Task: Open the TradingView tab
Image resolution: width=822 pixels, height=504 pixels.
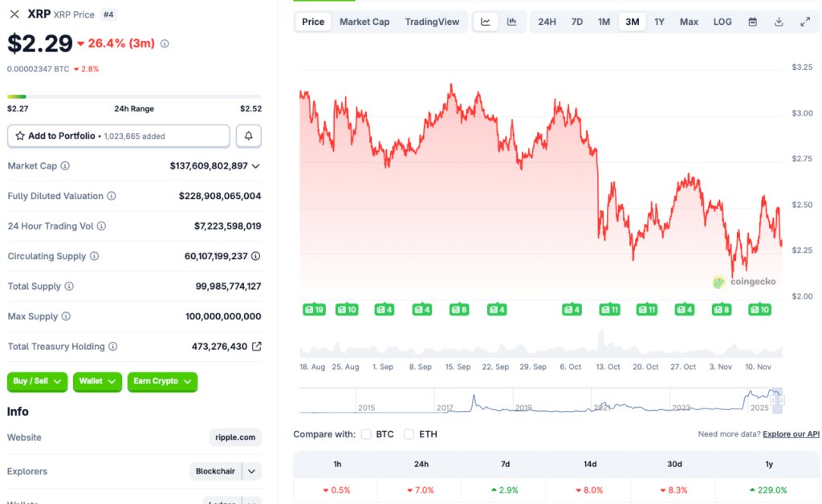Action: (x=433, y=21)
